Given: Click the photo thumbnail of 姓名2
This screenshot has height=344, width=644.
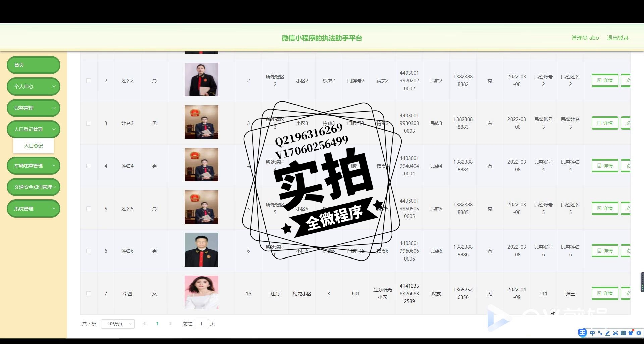Looking at the screenshot, I should pos(202,79).
